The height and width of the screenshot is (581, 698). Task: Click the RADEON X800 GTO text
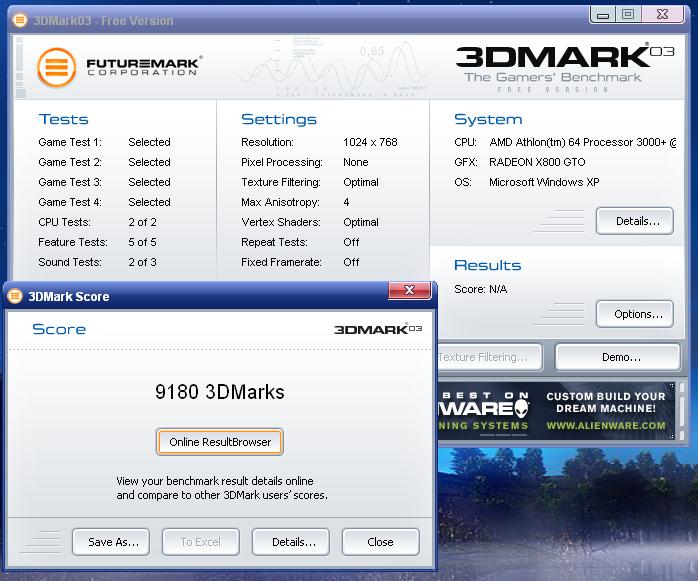click(537, 162)
